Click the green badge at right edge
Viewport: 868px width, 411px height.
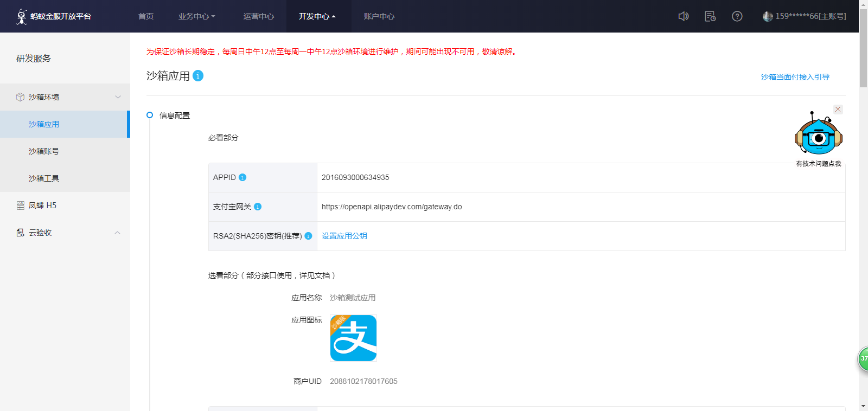pos(863,358)
